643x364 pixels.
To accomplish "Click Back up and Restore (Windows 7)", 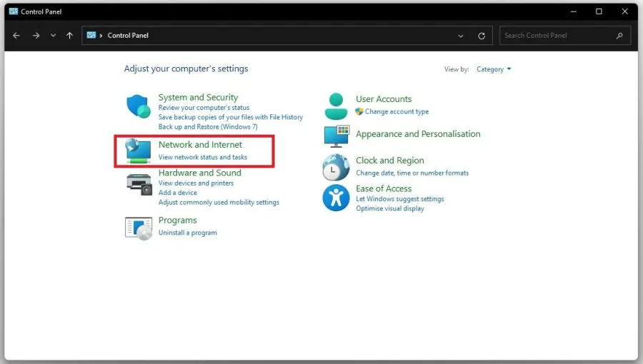I will pos(208,127).
